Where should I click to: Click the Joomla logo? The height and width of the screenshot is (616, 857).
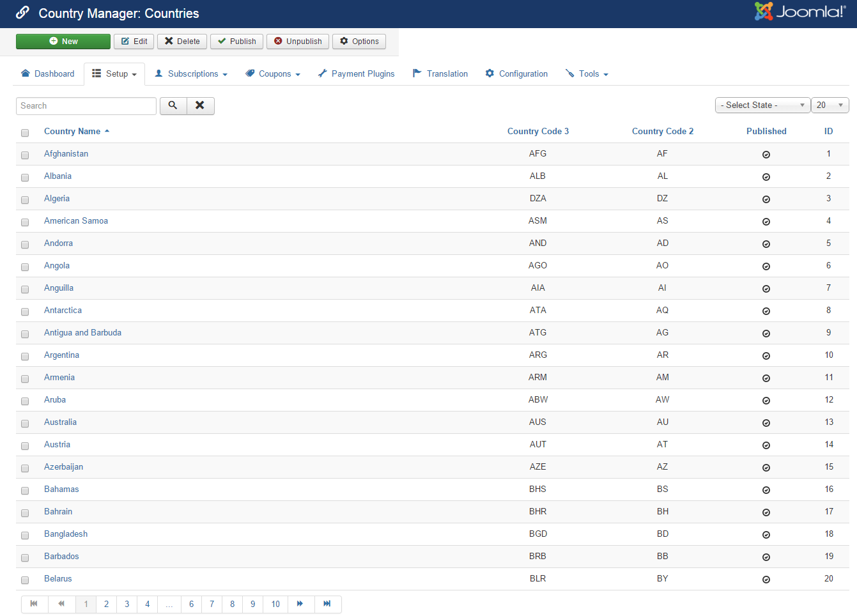tap(800, 12)
